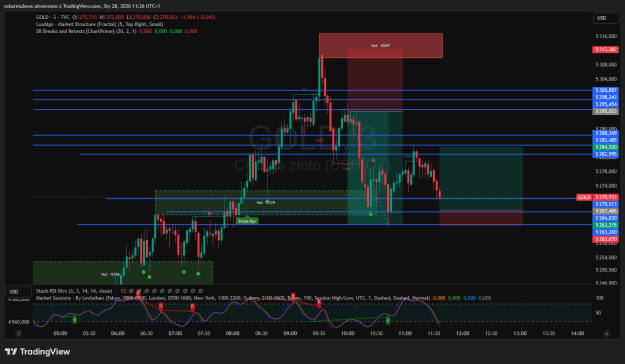Click the -4 560,000 value on the left scale
The height and width of the screenshot is (364, 625).
18,322
